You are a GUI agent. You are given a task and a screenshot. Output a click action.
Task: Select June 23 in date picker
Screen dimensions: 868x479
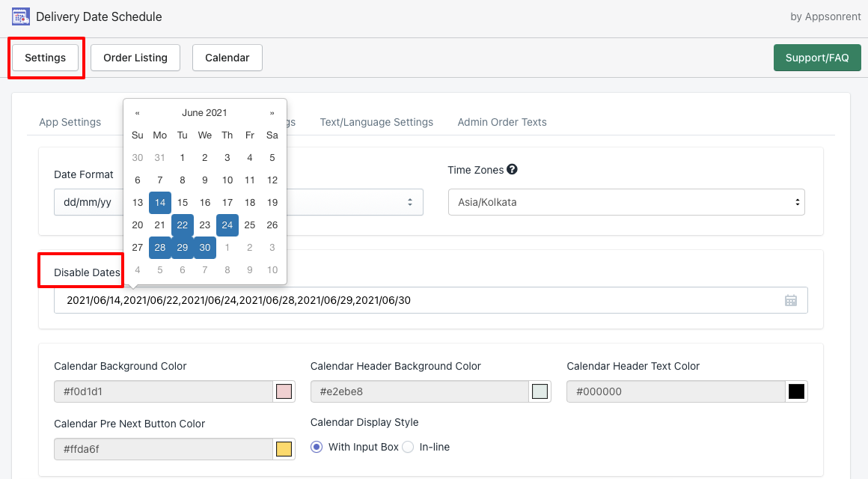205,225
